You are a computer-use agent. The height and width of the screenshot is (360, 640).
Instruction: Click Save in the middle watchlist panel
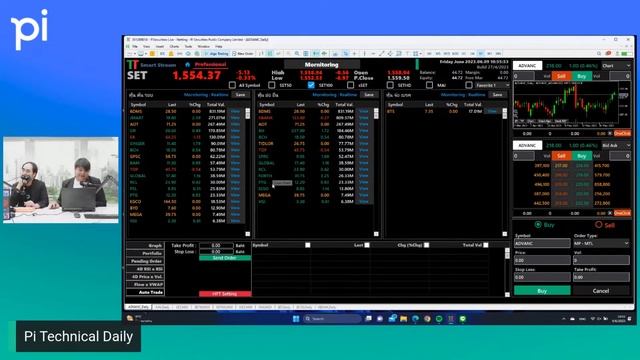369,95
